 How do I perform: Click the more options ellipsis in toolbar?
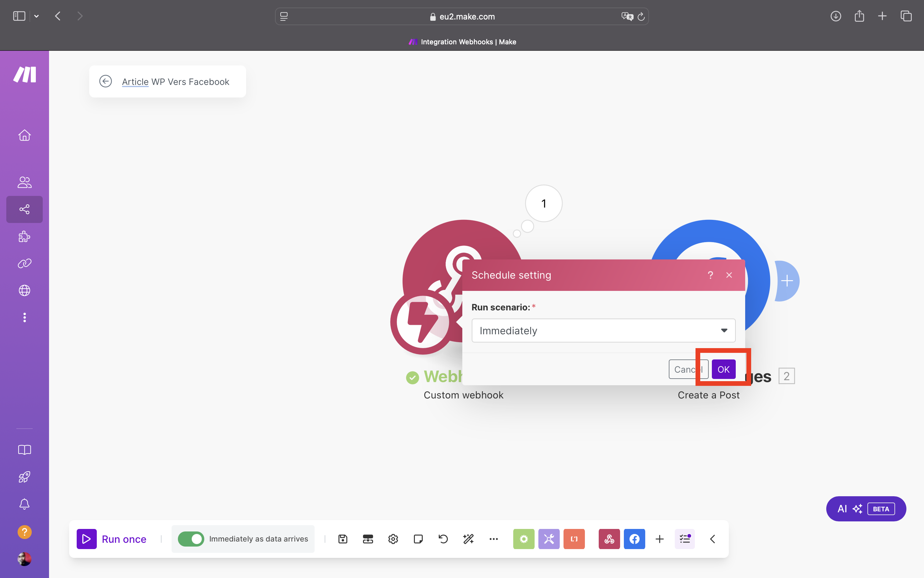click(x=494, y=539)
